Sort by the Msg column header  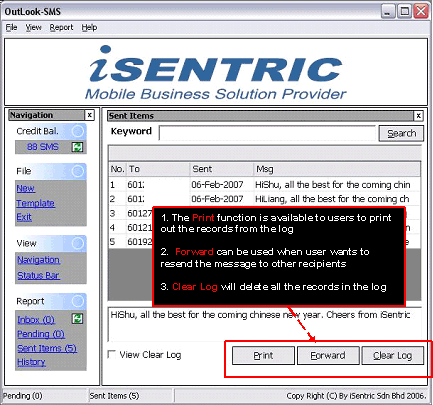click(x=337, y=169)
